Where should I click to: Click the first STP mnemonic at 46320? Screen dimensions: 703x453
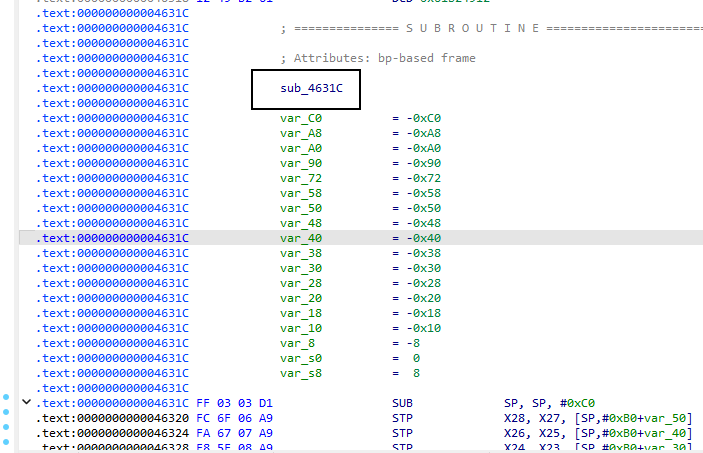403,418
